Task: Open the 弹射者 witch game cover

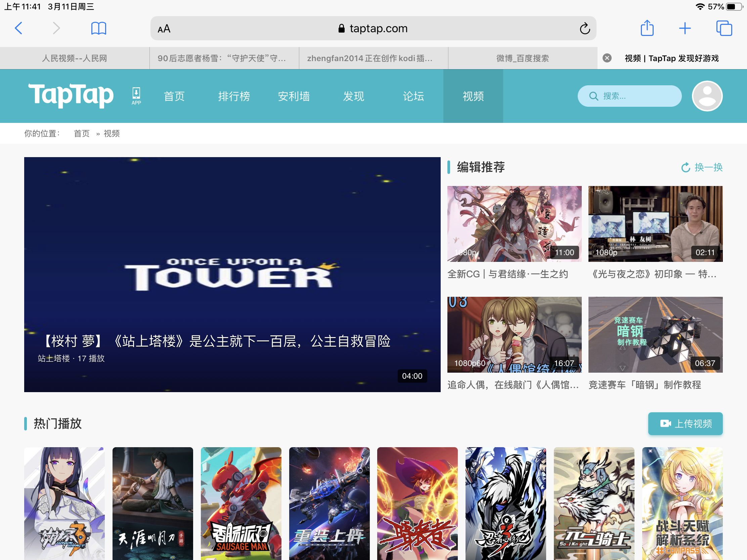Action: (418, 504)
